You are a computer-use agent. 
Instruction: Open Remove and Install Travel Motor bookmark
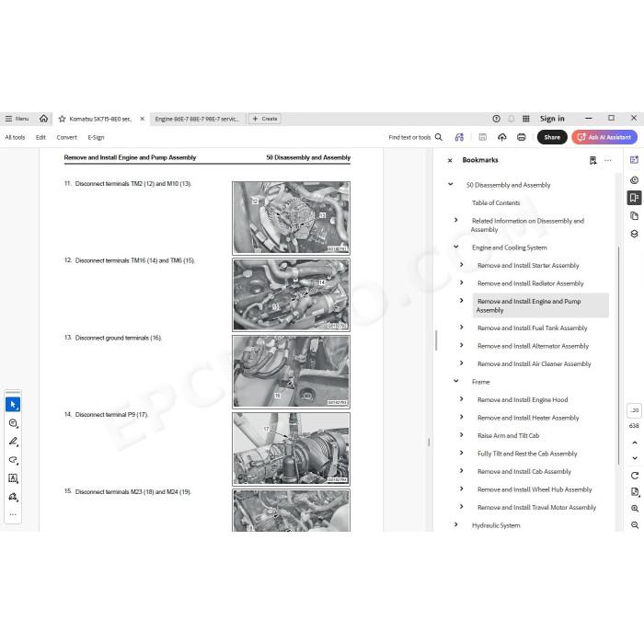[536, 508]
